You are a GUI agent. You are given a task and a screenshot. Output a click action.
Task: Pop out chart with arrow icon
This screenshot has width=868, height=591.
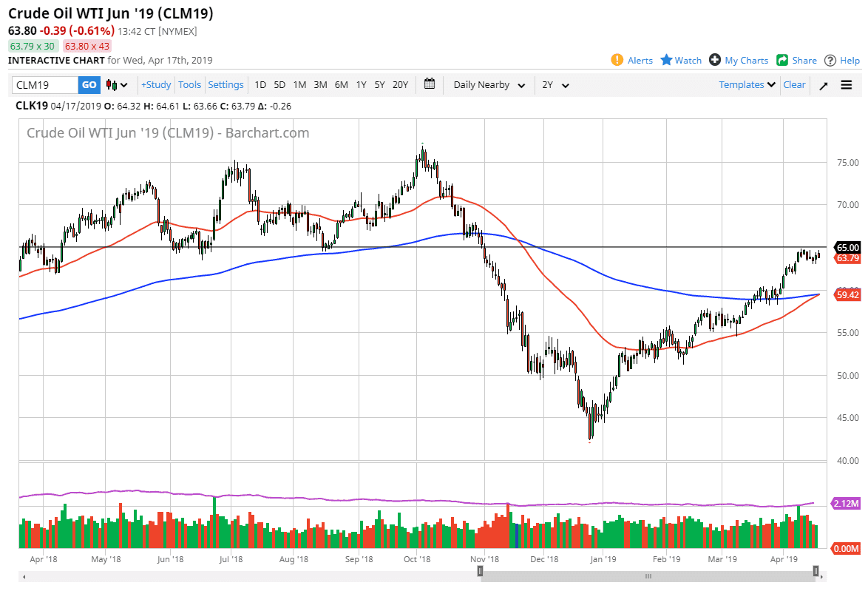tap(823, 85)
